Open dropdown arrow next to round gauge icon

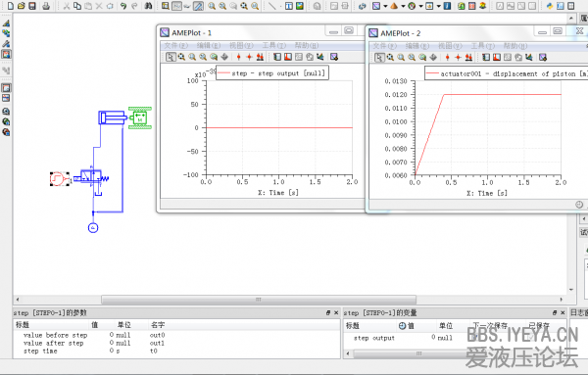coord(420,6)
